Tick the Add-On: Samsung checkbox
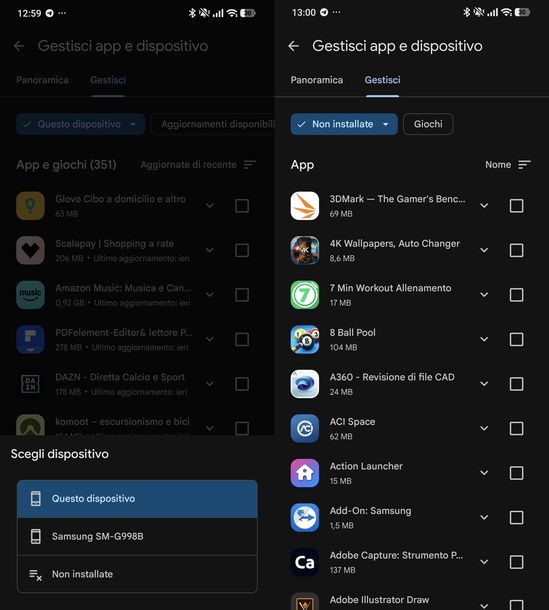Viewport: 549px width, 610px height. coord(516,517)
